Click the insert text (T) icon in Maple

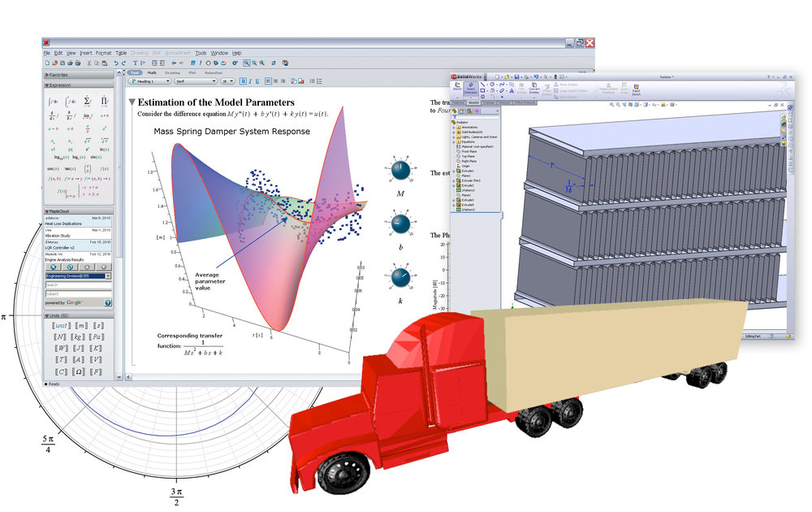[136, 61]
